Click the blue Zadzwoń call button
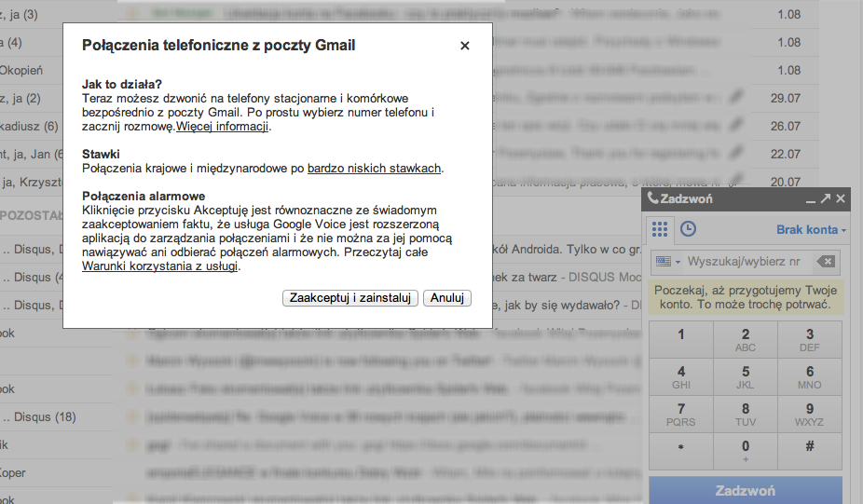The image size is (863, 504). [746, 490]
